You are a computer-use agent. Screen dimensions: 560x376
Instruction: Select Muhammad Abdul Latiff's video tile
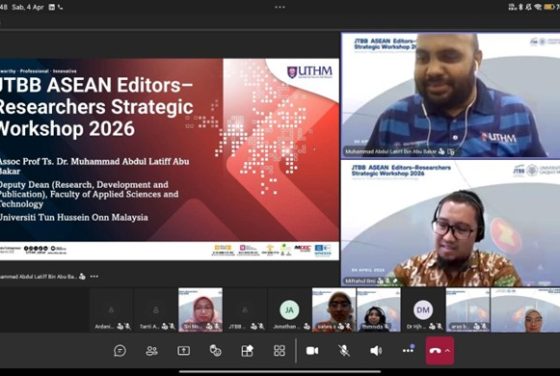tap(451, 95)
